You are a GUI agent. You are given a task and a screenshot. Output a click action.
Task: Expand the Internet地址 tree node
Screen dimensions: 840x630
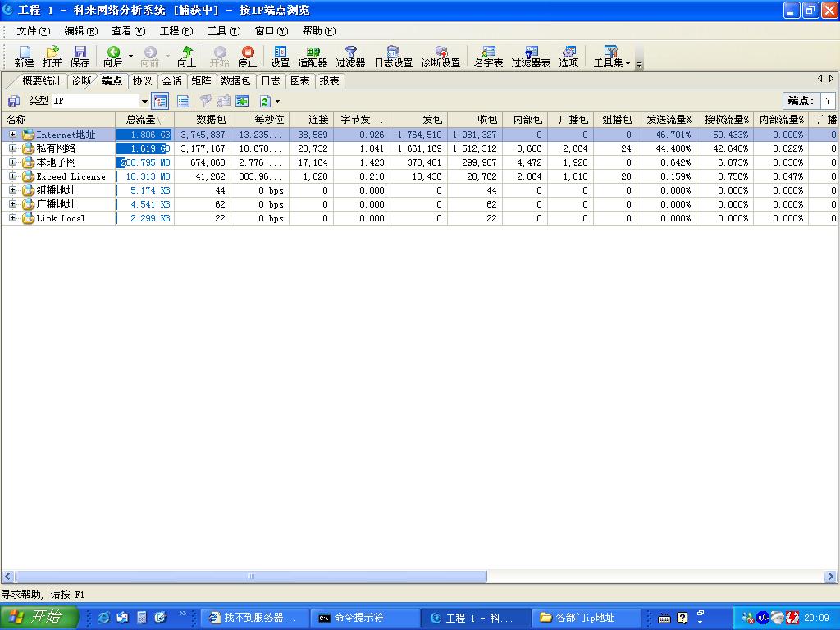(x=12, y=135)
